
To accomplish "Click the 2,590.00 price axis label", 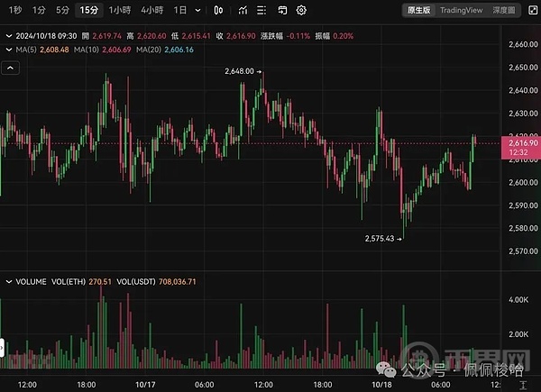I will (x=523, y=205).
